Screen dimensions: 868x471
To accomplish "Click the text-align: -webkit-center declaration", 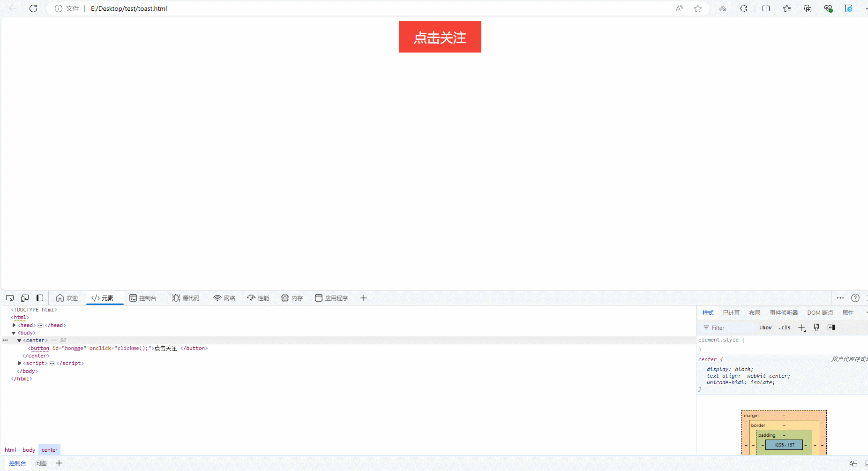I will click(x=748, y=376).
